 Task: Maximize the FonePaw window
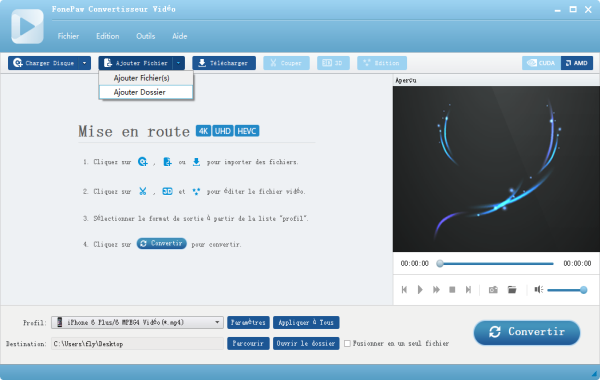[573, 10]
